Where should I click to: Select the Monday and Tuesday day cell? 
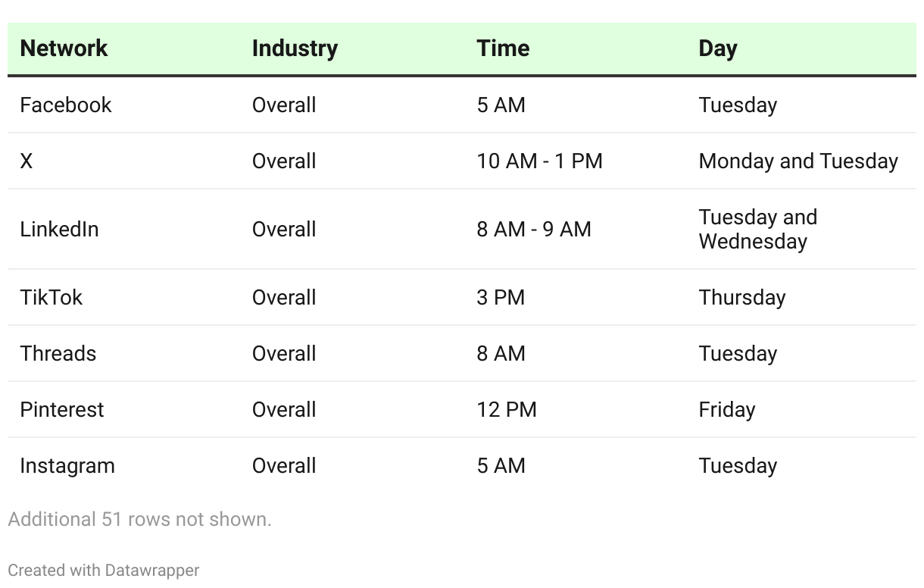[x=798, y=161]
